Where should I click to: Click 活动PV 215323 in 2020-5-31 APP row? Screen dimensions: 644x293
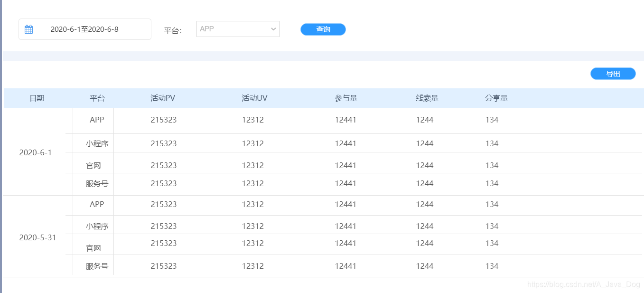point(164,205)
